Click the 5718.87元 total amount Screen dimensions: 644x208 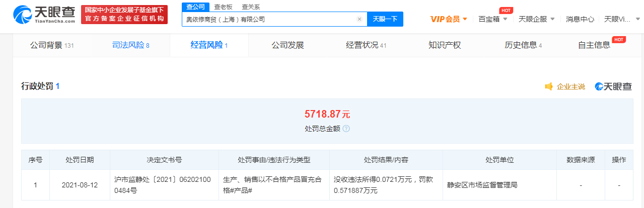pyautogui.click(x=327, y=114)
